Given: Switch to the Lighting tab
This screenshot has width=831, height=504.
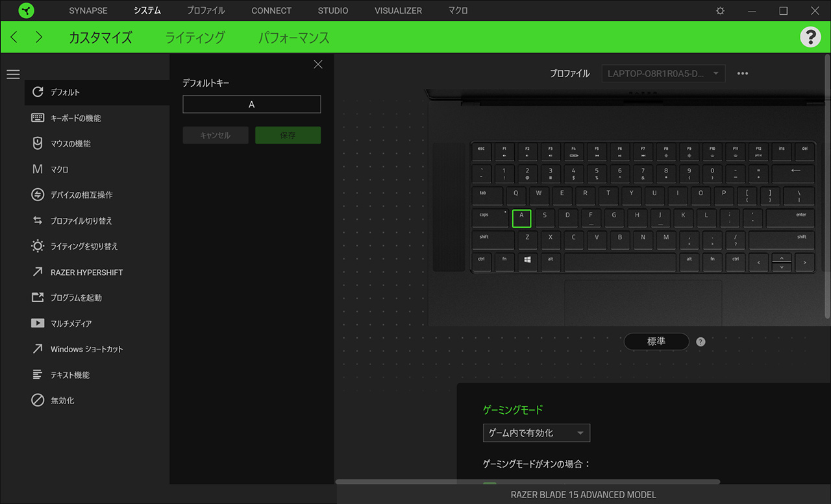Looking at the screenshot, I should (x=195, y=37).
